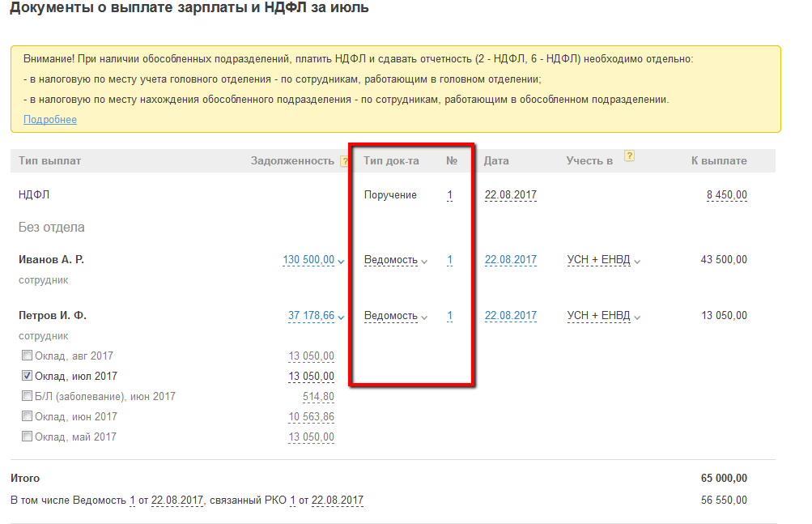Select the Петров И. Ф. employee name
The height and width of the screenshot is (524, 812).
[x=53, y=315]
